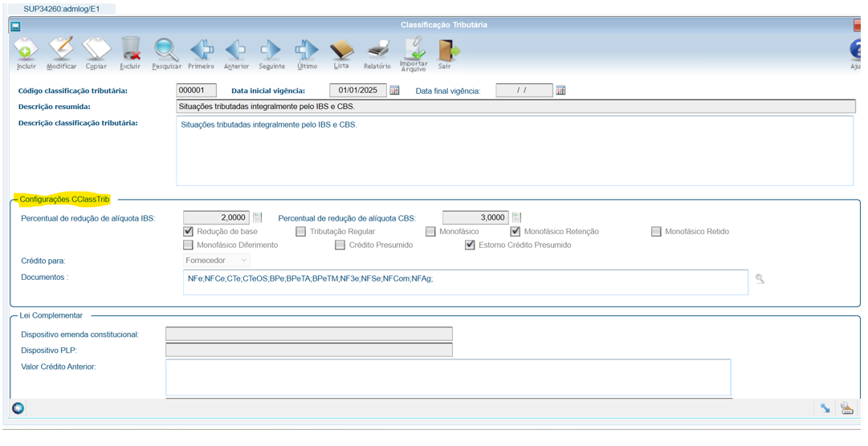
Task: Click Valor Crédito Anterior text area
Action: click(448, 377)
